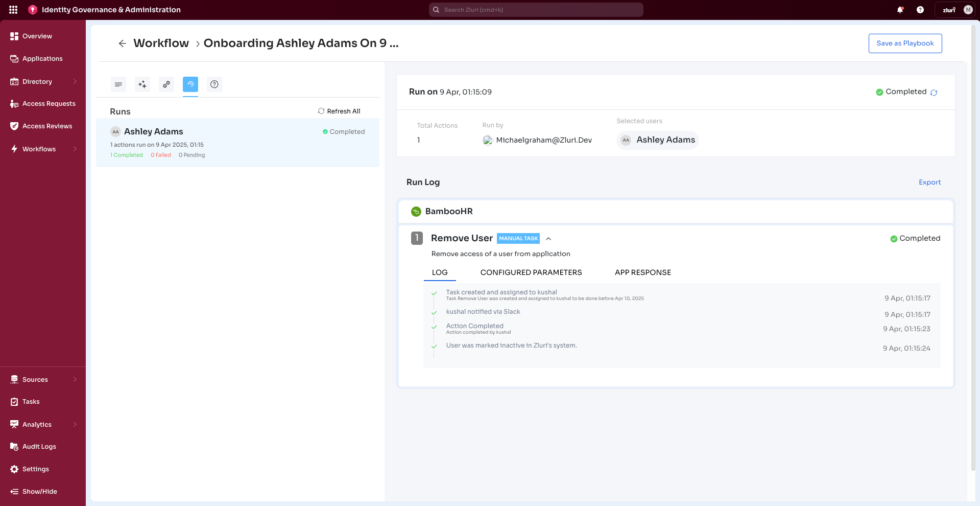The width and height of the screenshot is (980, 506).
Task: Select the run history clock icon tab
Action: tap(190, 84)
